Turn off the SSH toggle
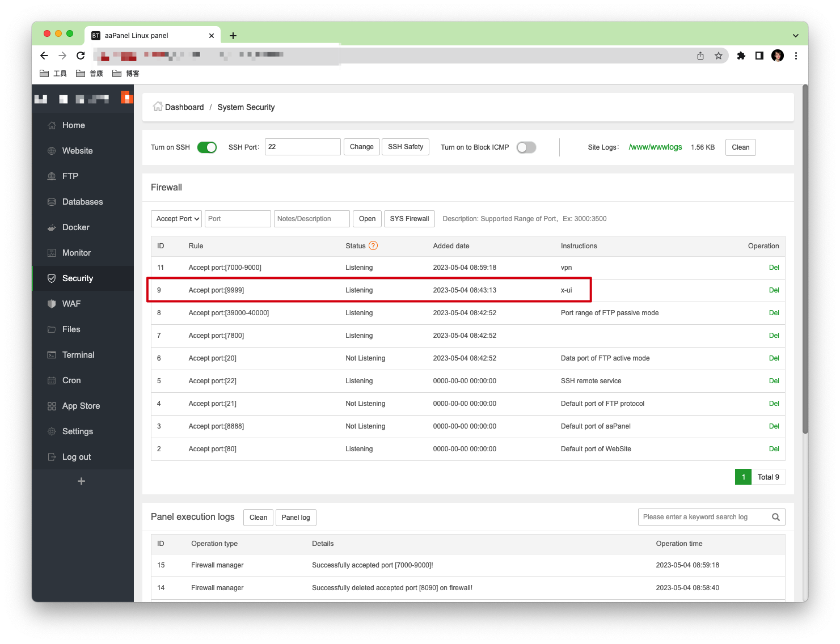The image size is (840, 644). [207, 147]
